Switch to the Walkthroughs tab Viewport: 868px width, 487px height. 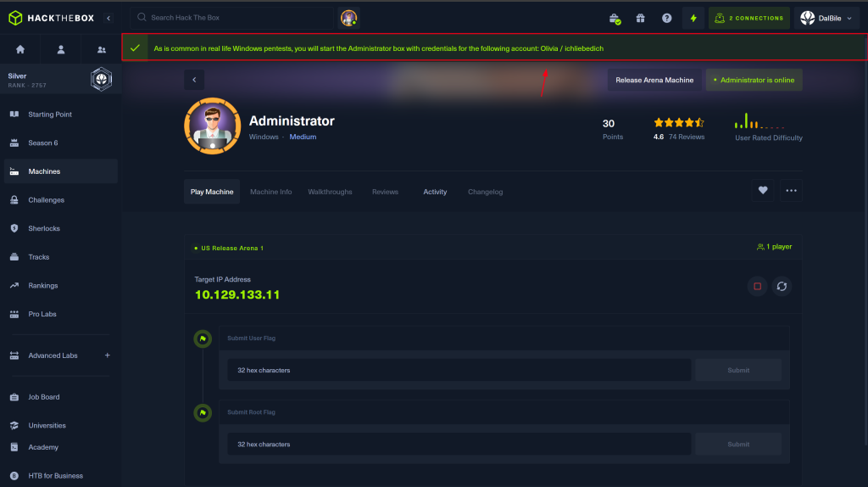coord(330,192)
